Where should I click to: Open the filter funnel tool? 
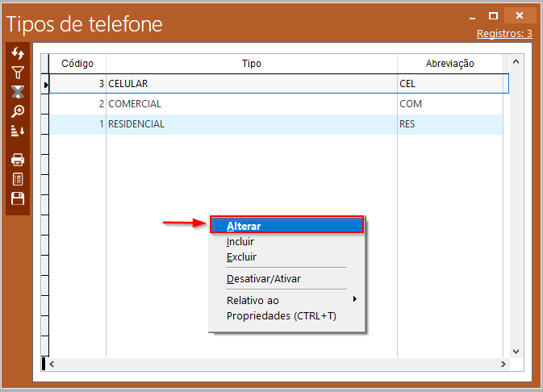[18, 73]
